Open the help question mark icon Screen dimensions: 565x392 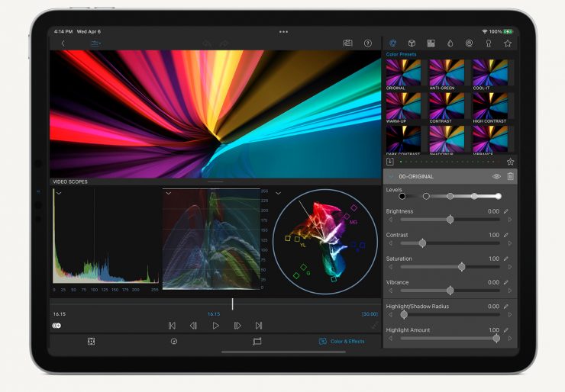(368, 43)
